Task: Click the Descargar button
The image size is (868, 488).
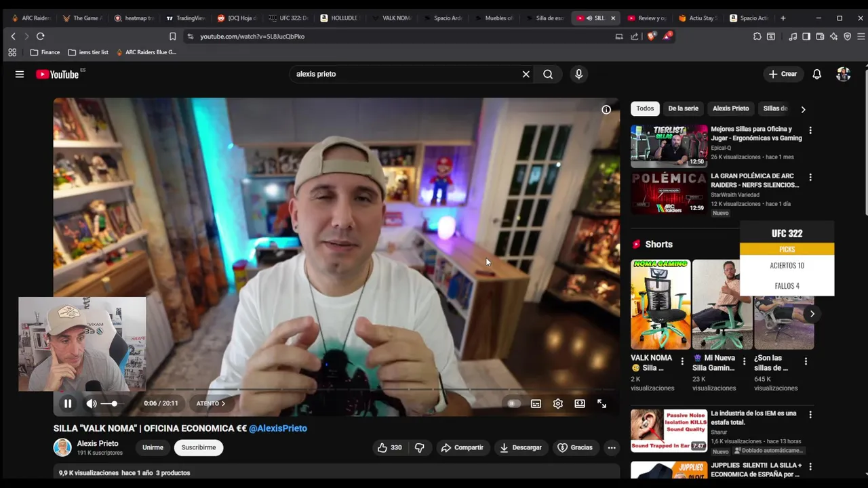Action: 521,447
